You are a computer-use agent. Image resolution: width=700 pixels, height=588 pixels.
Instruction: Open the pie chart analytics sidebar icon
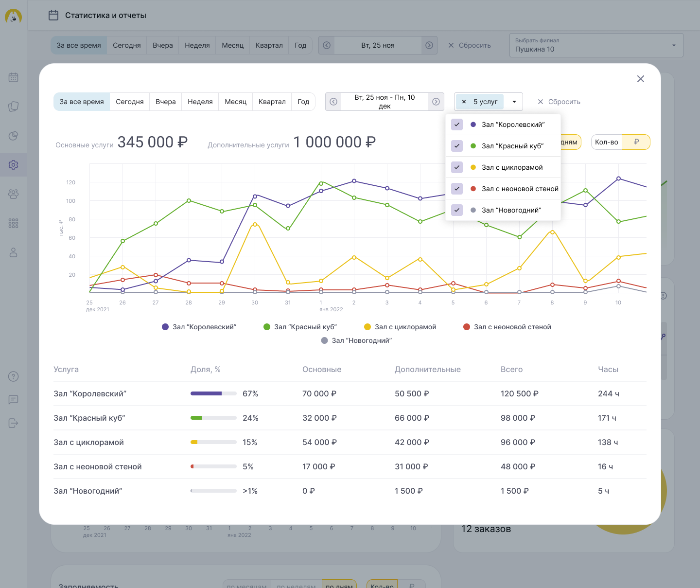[x=14, y=136]
